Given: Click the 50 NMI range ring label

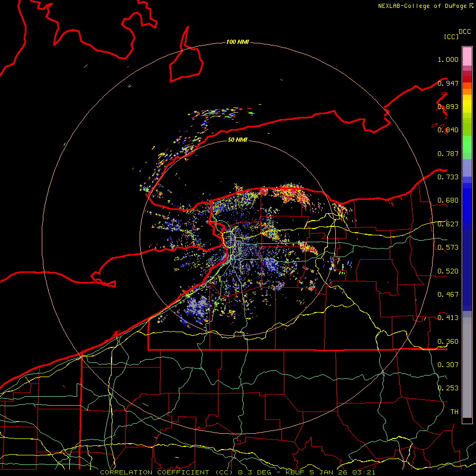Looking at the screenshot, I should click(x=237, y=140).
